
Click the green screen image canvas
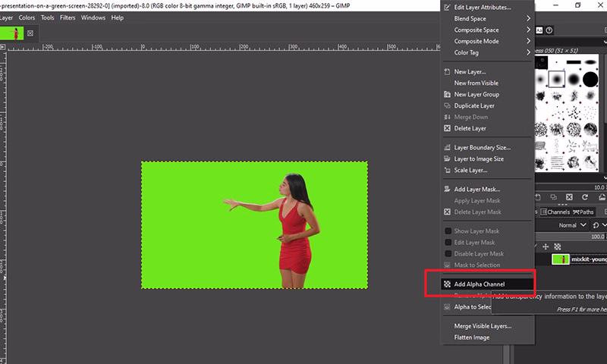[x=254, y=224]
